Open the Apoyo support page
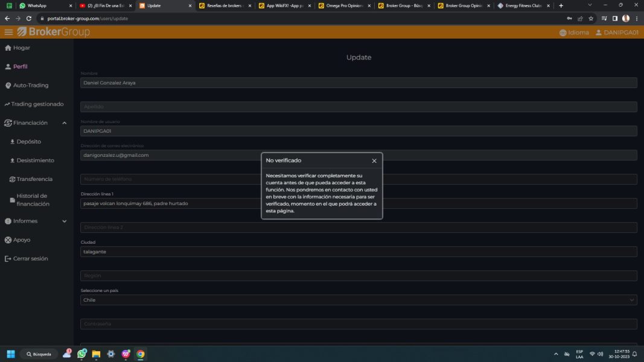This screenshot has height=362, width=644. click(21, 240)
